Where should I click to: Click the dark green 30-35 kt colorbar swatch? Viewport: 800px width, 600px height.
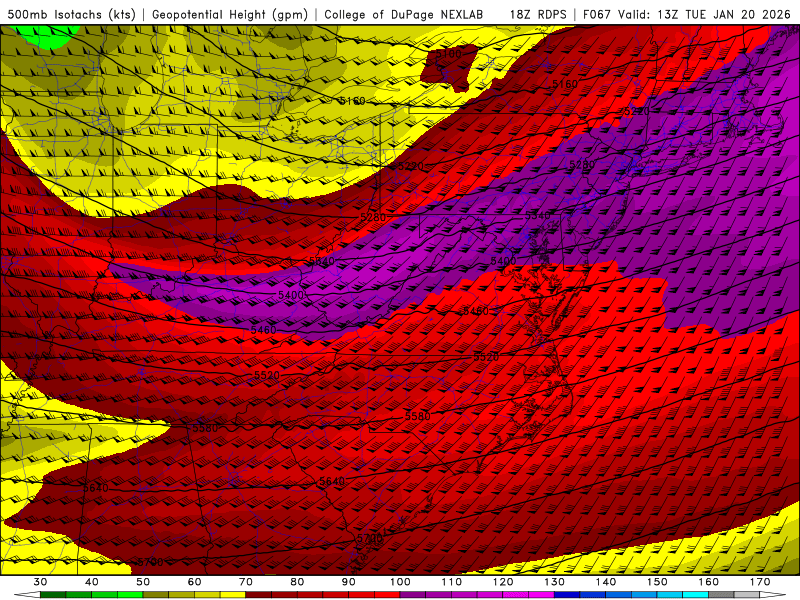(x=53, y=595)
